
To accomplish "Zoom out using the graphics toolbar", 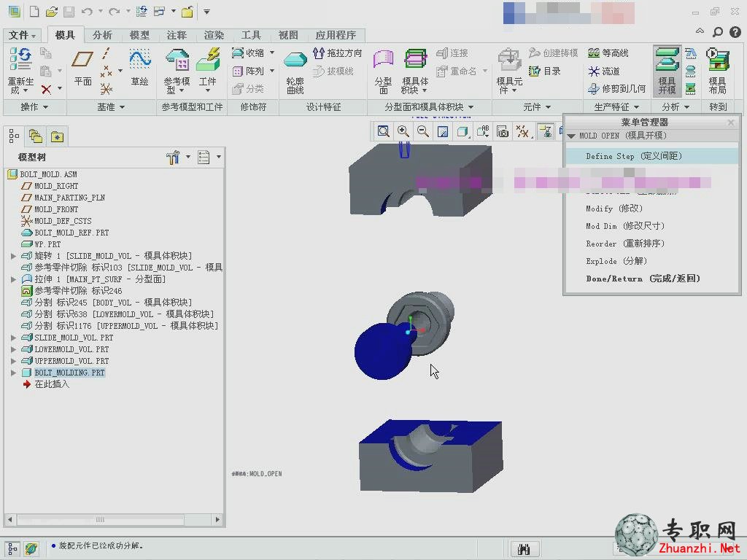I will pyautogui.click(x=422, y=131).
